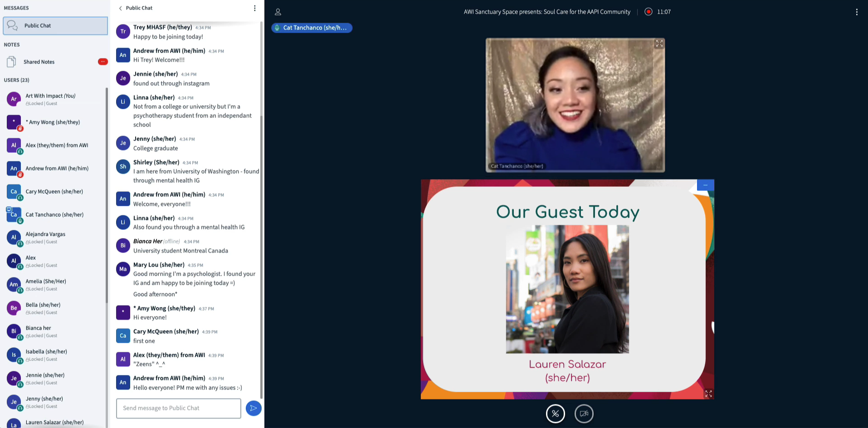
Task: Click 'Hello everyone! PM me with any issues' message
Action: (x=187, y=388)
